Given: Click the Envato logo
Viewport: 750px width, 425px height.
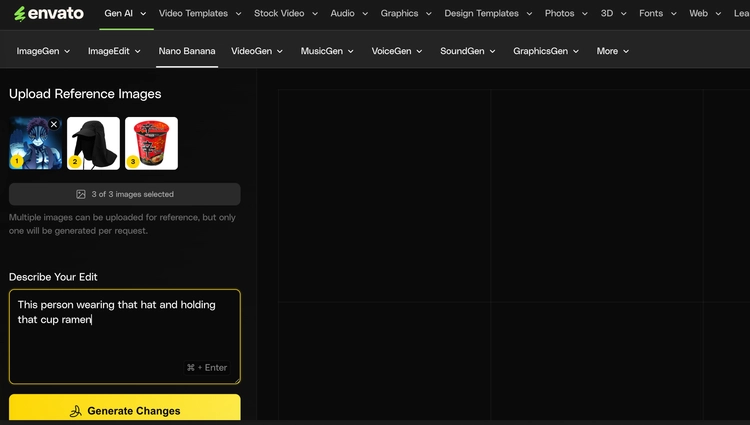Looking at the screenshot, I should pyautogui.click(x=49, y=13).
